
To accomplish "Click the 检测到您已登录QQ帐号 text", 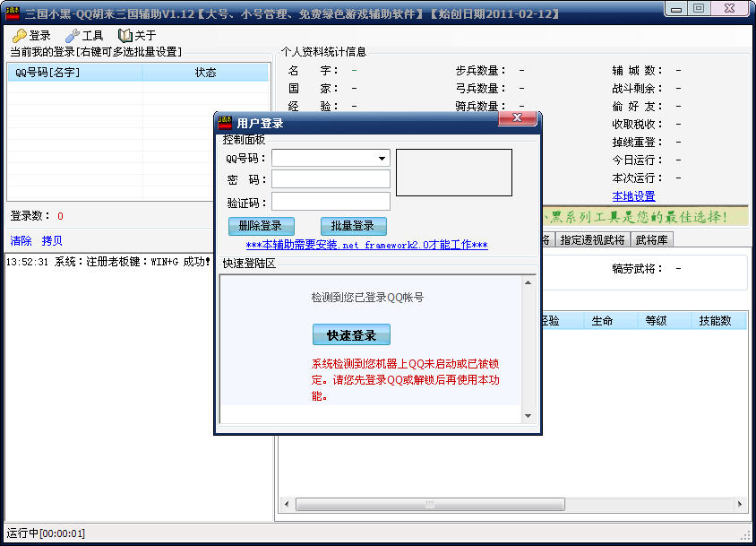I will pyautogui.click(x=367, y=298).
